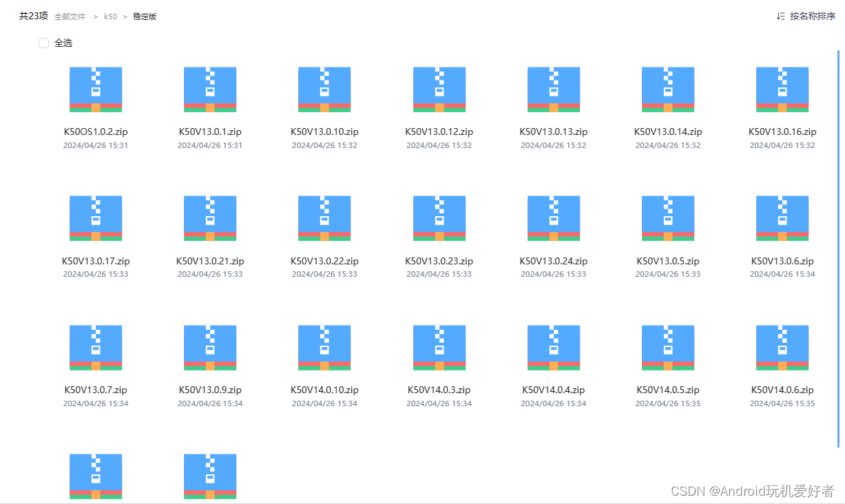Open the 按名称排序 sort dropdown

806,16
